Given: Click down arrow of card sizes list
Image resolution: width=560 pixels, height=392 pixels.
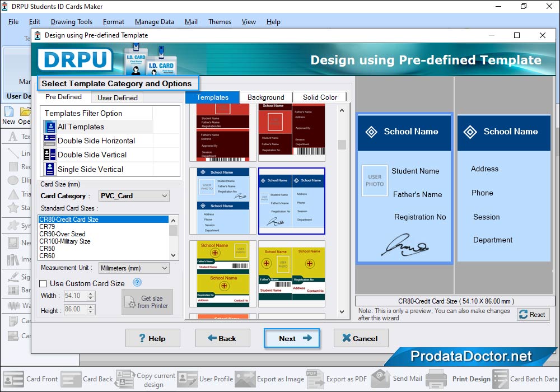Looking at the screenshot, I should [173, 255].
